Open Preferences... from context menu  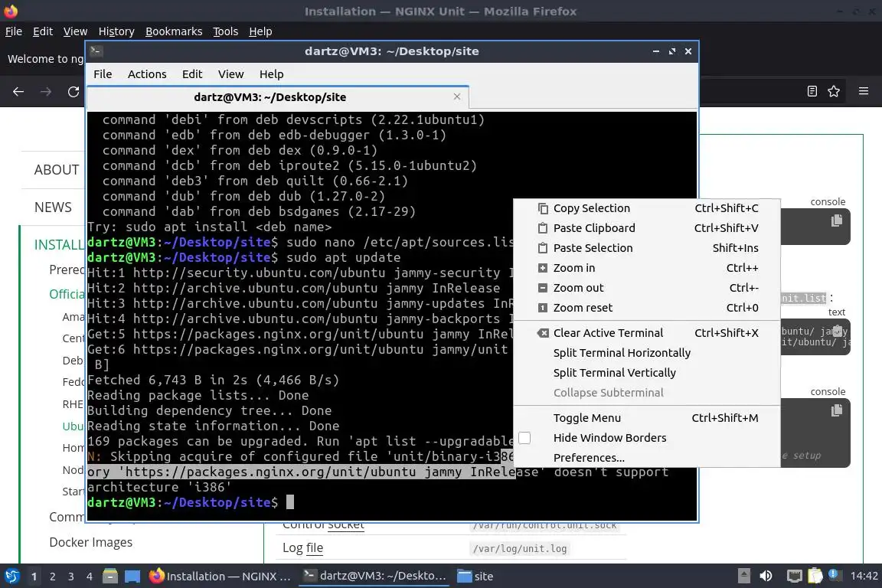coord(647,457)
